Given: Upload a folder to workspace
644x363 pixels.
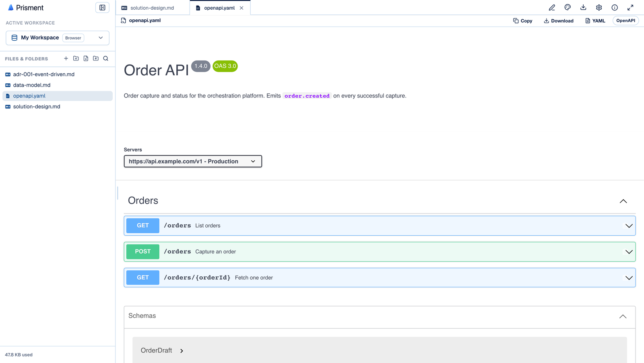Looking at the screenshot, I should (x=96, y=58).
